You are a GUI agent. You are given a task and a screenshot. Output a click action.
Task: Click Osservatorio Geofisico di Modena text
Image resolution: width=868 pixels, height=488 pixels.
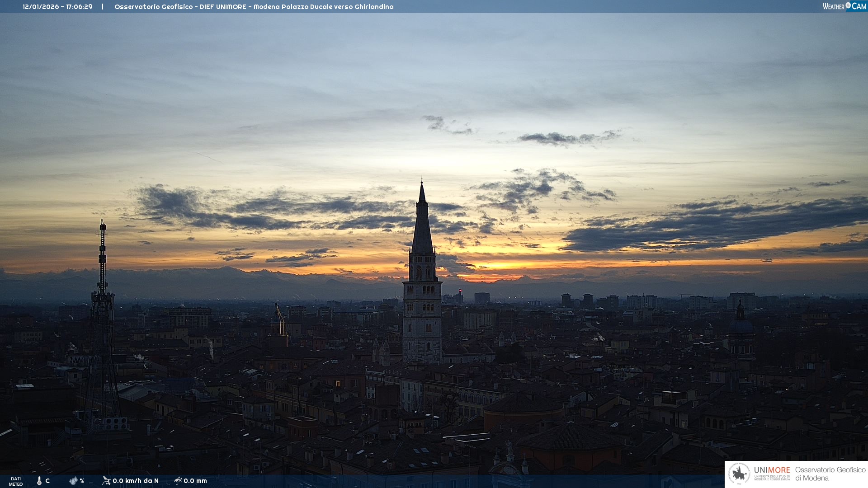[830, 474]
